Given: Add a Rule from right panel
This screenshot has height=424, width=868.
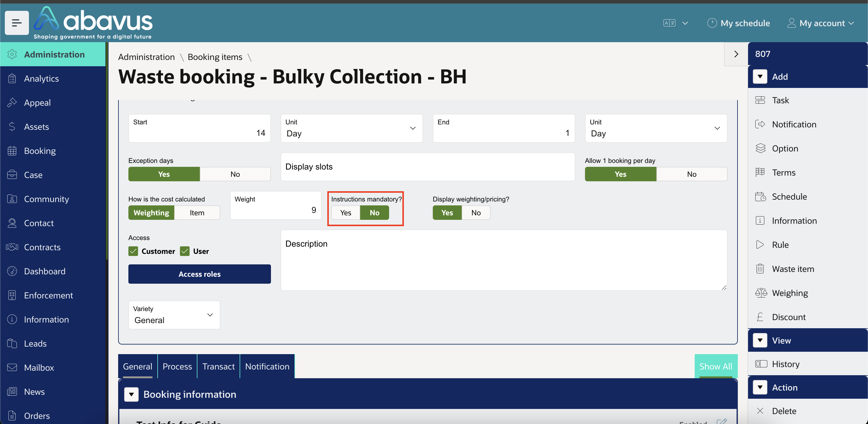Looking at the screenshot, I should (x=807, y=245).
